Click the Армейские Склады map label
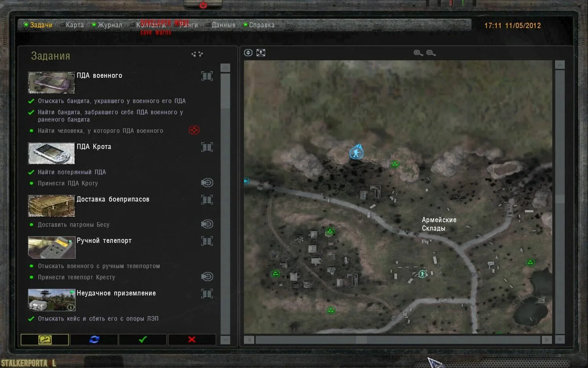 point(439,224)
